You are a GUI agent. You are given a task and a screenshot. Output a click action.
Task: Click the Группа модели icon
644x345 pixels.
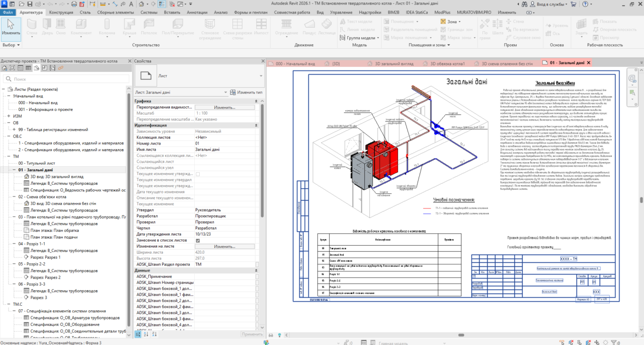(343, 38)
